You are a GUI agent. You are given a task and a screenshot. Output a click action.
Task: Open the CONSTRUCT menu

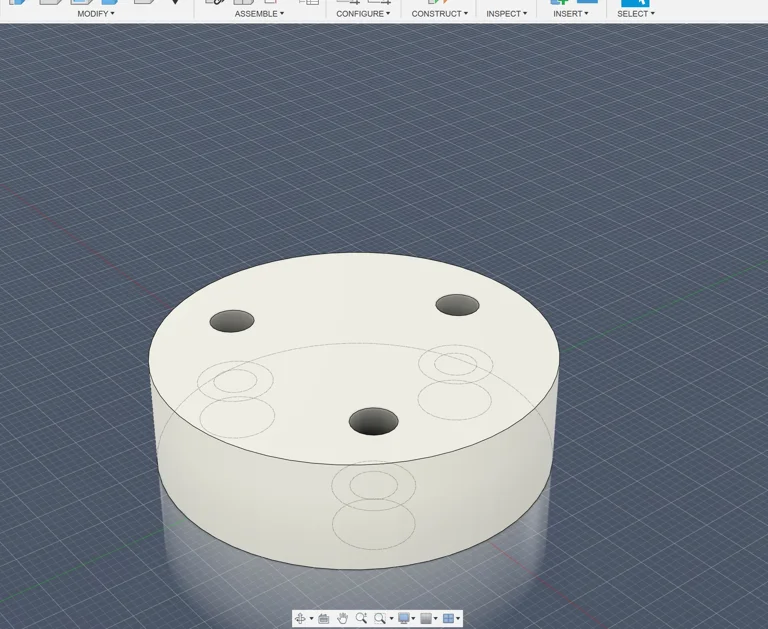pos(439,14)
